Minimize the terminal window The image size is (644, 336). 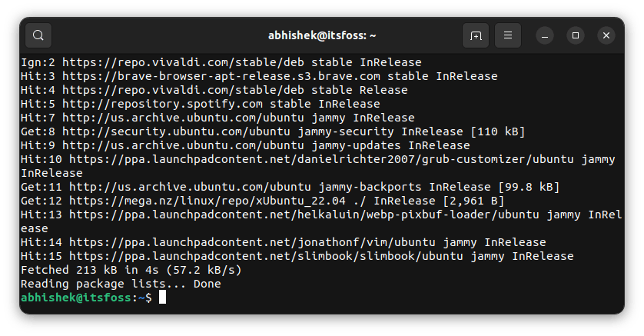544,35
